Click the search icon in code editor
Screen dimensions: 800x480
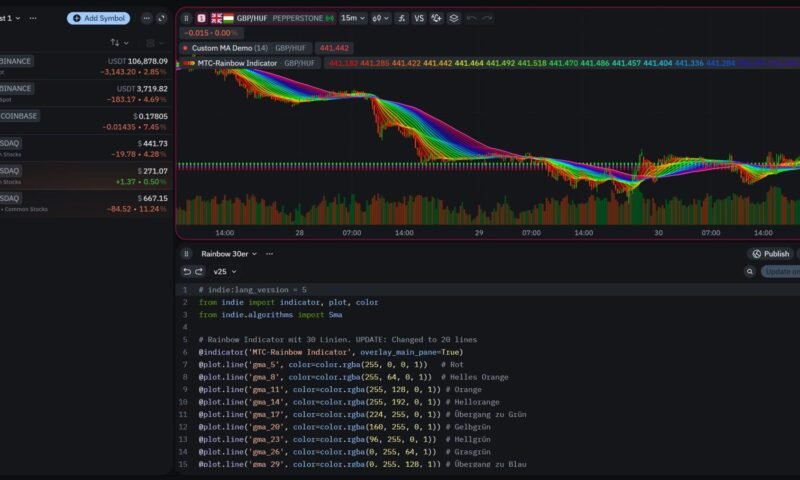coord(749,271)
